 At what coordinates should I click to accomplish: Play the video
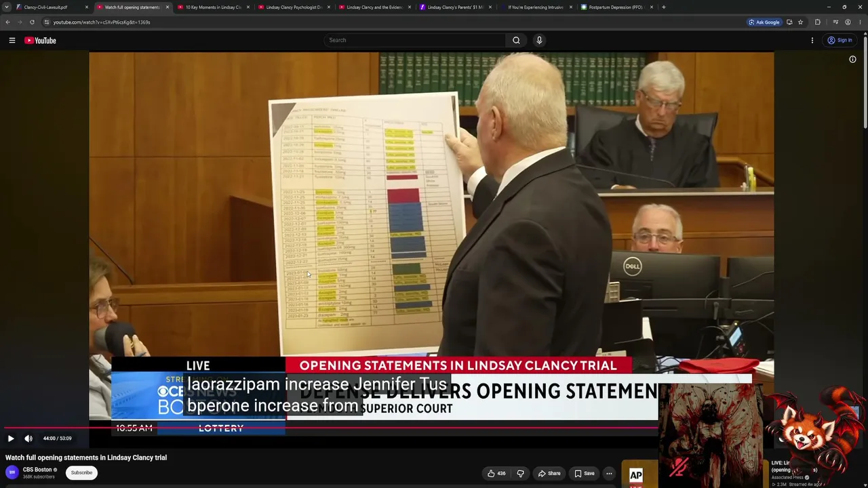(x=11, y=439)
